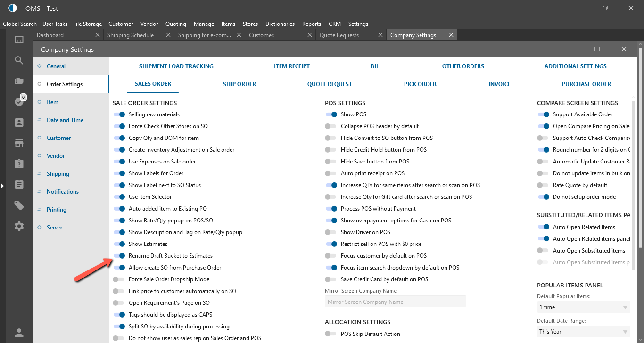
Task: Open the Dictionaries menu
Action: click(280, 24)
